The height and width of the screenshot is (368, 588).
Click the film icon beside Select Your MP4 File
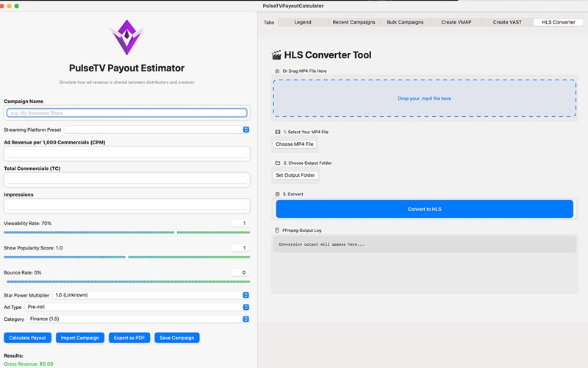[x=278, y=132]
